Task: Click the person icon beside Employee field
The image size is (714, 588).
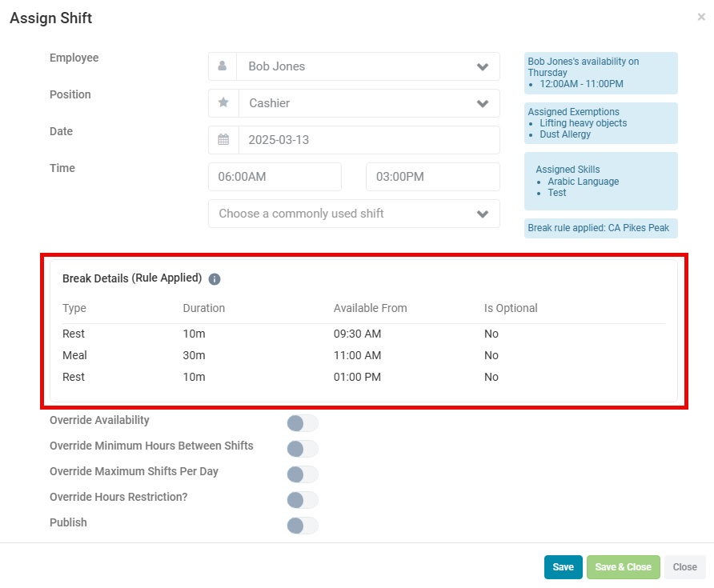Action: coord(223,66)
